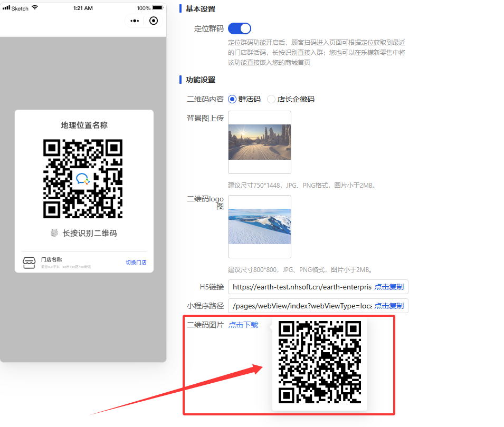
Task: Click the 1:21 AM time in status bar
Action: pyautogui.click(x=83, y=8)
